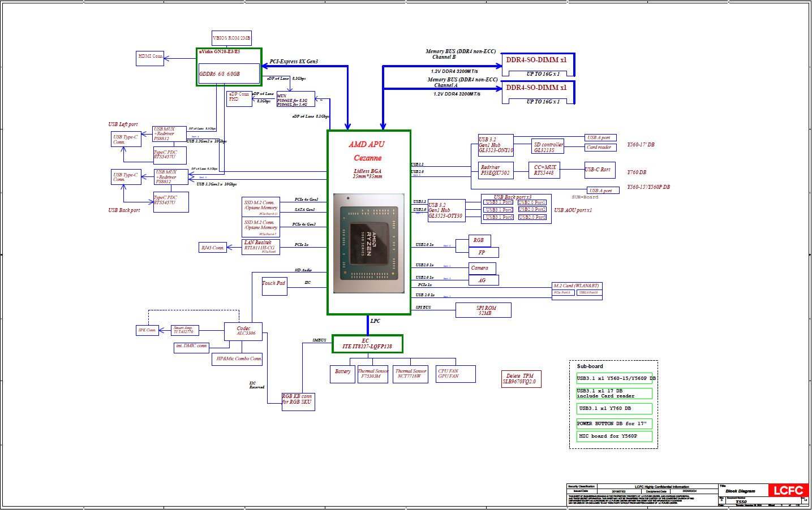Click MIC board for Y560P entry
The image size is (812, 510).
(614, 436)
